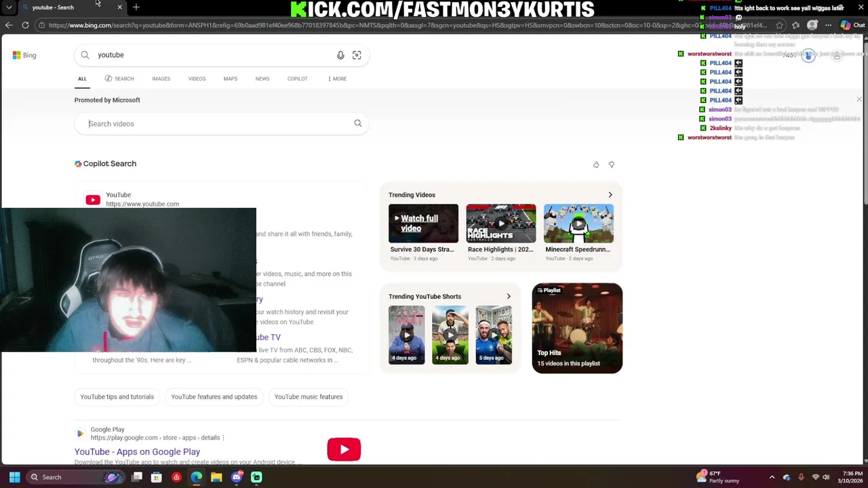
Task: Open the MORE search categories dropdown
Action: point(337,79)
